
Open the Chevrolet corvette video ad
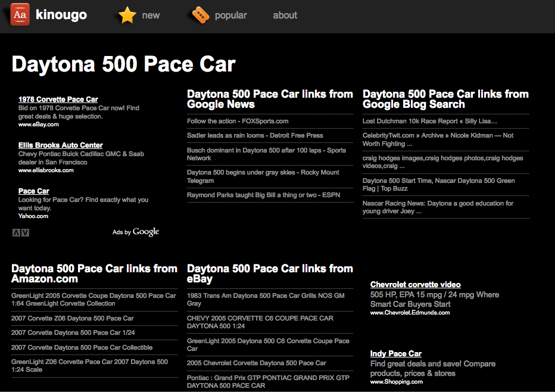click(x=416, y=284)
